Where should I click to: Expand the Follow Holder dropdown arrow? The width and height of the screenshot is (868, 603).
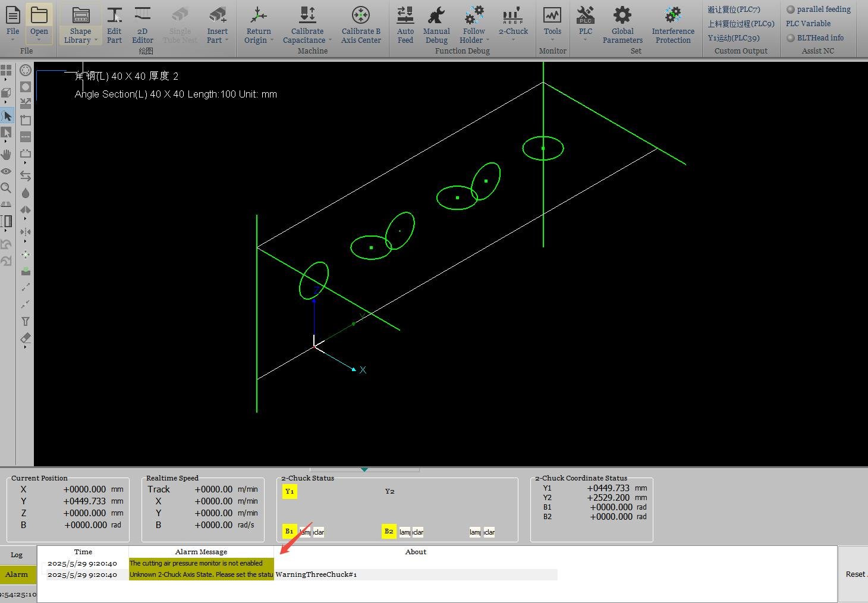pyautogui.click(x=488, y=40)
